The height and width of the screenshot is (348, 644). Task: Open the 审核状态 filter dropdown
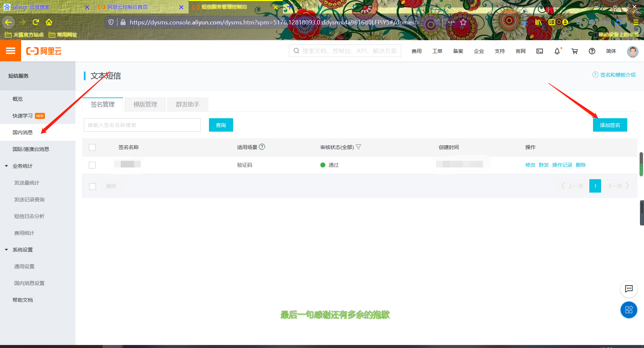(x=359, y=147)
